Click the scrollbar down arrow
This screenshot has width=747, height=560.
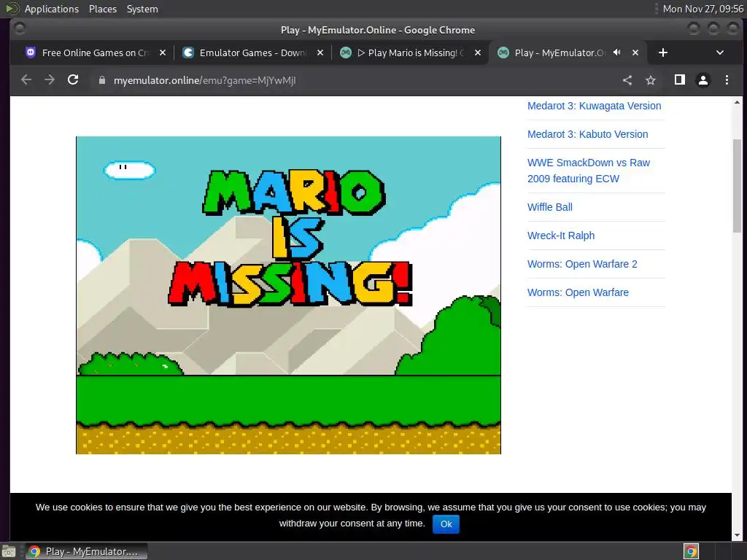click(x=737, y=535)
